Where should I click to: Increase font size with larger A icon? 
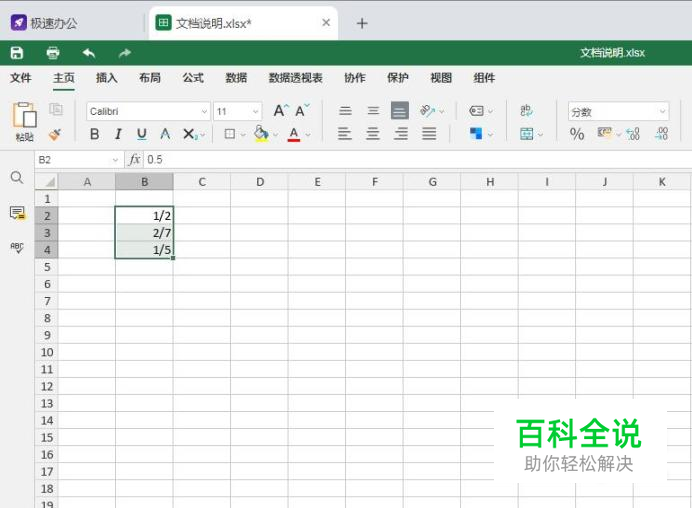point(281,110)
